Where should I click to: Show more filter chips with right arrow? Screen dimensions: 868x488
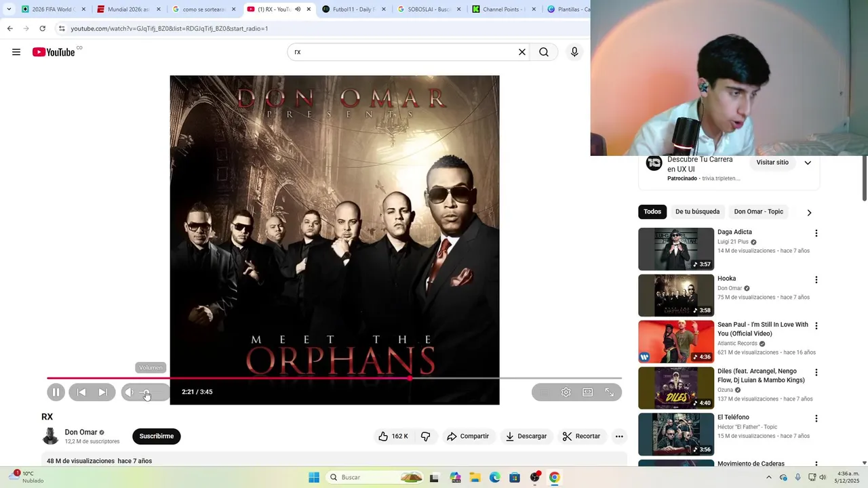pyautogui.click(x=809, y=212)
